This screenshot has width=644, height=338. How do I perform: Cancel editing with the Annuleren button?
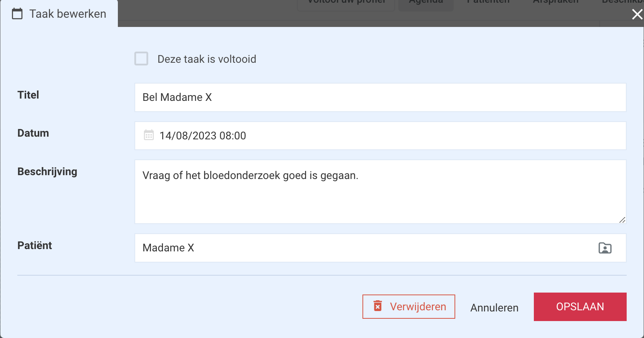[x=494, y=308]
